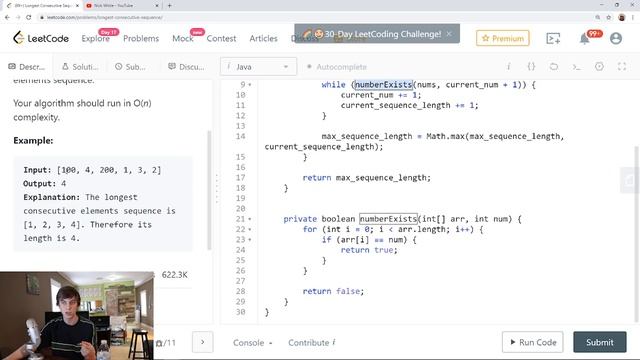
Task: Click the code editor vertical scrollbar
Action: [637, 233]
